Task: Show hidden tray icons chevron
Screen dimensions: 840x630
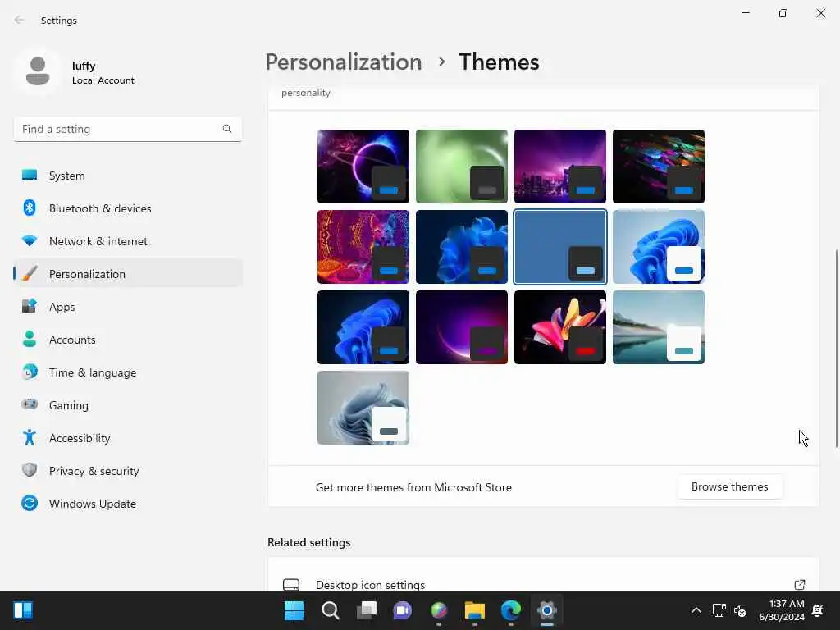Action: (x=696, y=610)
